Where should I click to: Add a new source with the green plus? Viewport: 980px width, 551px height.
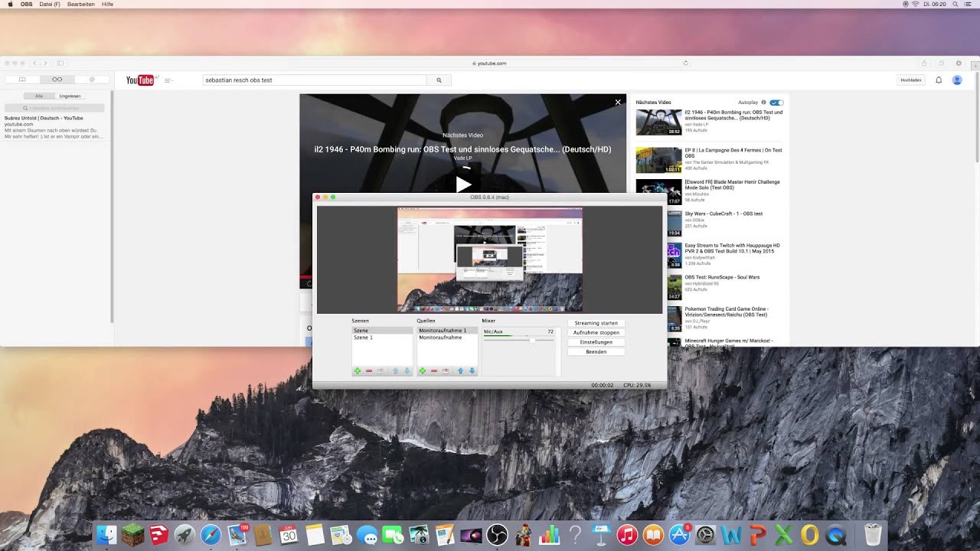[x=423, y=370]
